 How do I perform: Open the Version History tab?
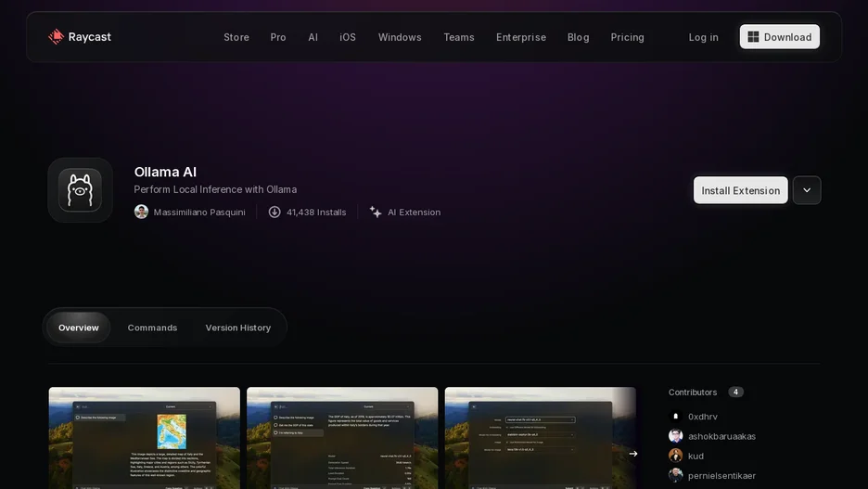click(238, 328)
